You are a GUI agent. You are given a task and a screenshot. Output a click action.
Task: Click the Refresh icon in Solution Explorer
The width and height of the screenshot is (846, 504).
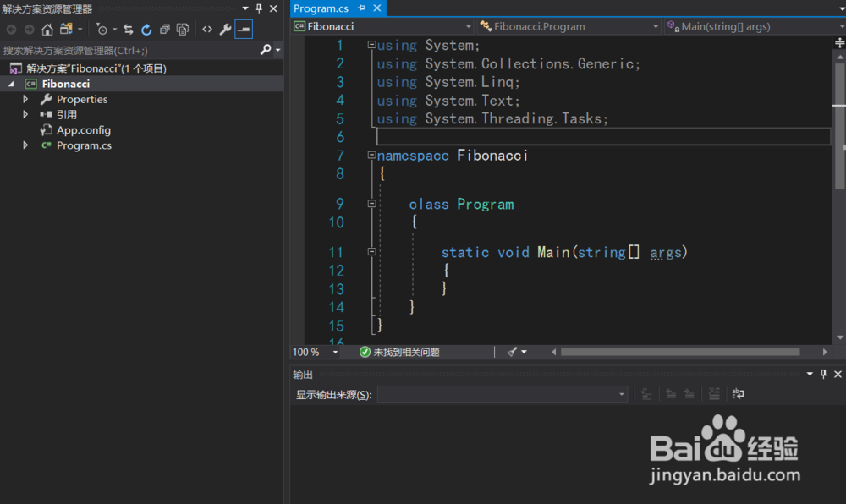(x=146, y=30)
